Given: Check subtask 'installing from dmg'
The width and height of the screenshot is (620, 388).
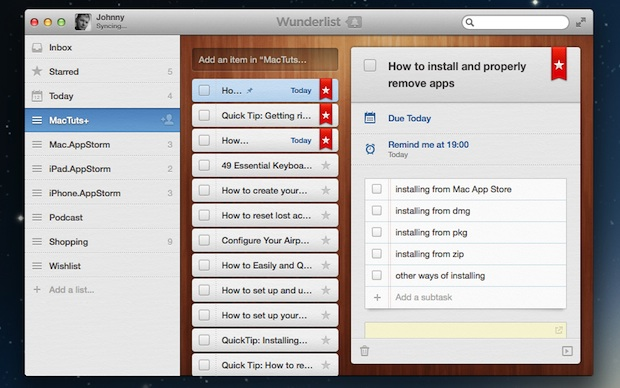Looking at the screenshot, I should [x=377, y=210].
